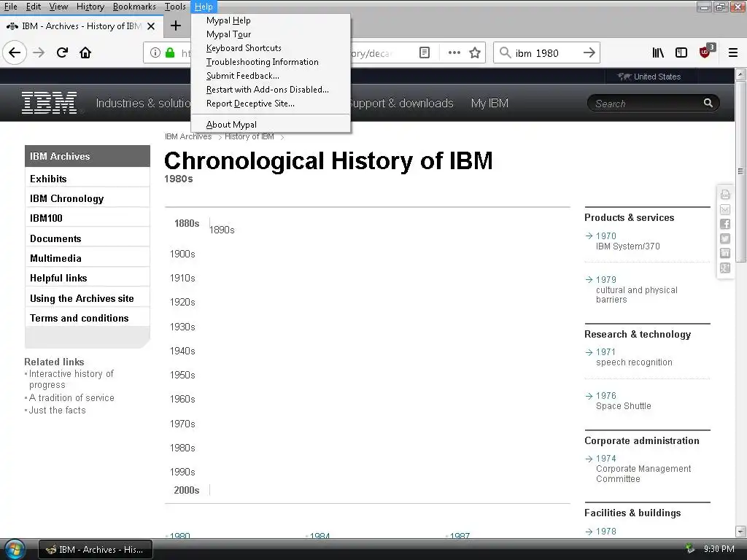Screen dimensions: 747x560
Task: Share page on LinkedIn
Action: click(725, 253)
